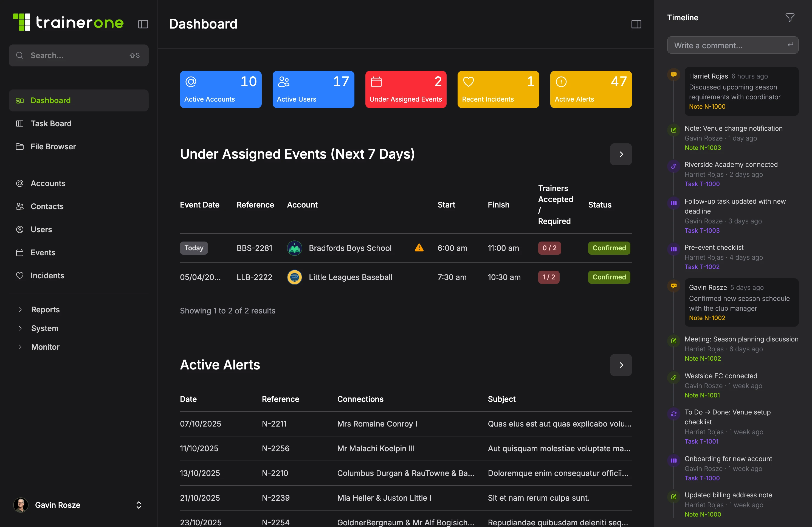Select the Incidents heart icon in sidebar
Screen dimensions: 812x527
point(20,276)
